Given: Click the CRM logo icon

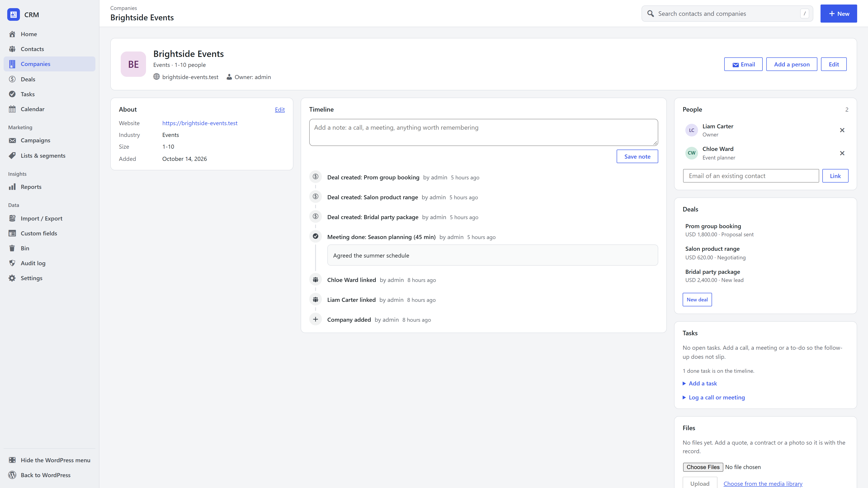Looking at the screenshot, I should 14,14.
